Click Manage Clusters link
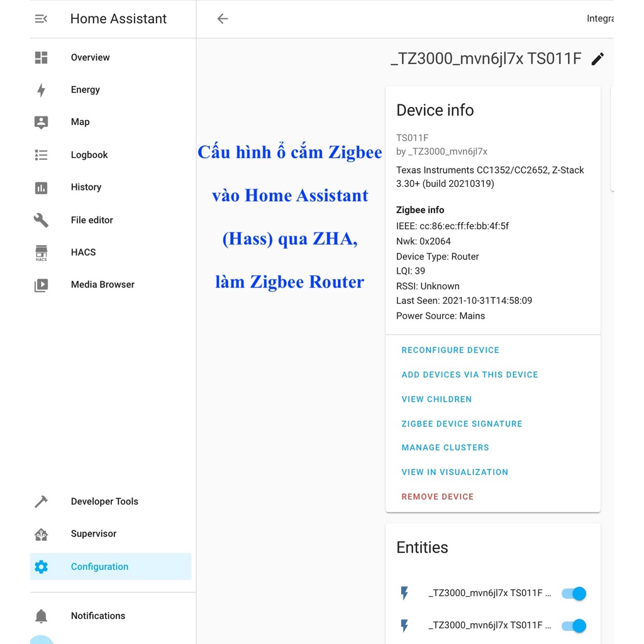This screenshot has width=644, height=644. (x=445, y=448)
